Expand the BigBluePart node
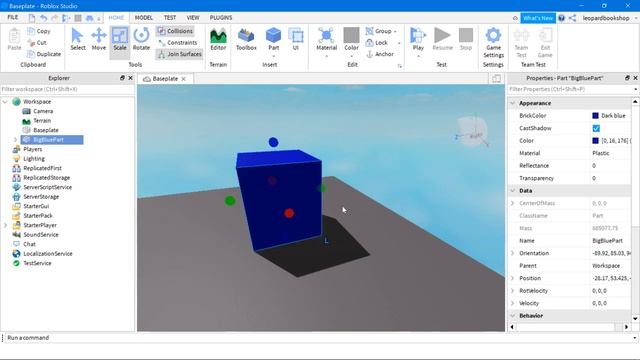The height and width of the screenshot is (360, 640). point(16,140)
